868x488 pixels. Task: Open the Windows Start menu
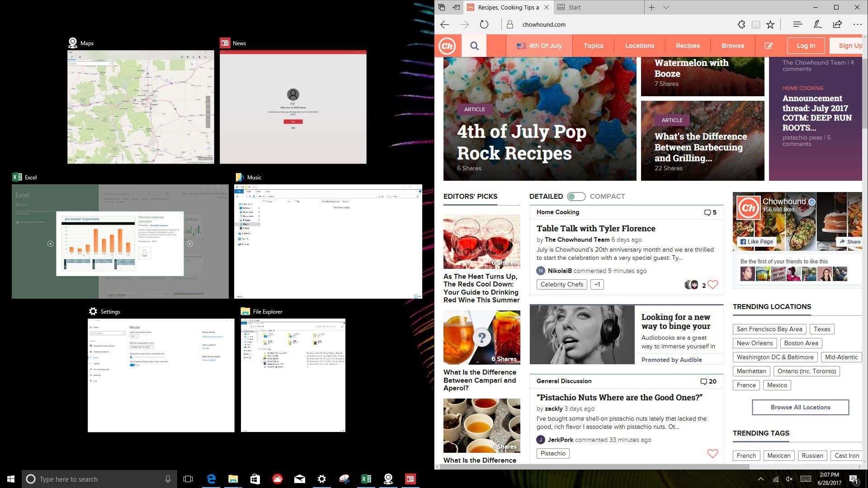click(11, 479)
